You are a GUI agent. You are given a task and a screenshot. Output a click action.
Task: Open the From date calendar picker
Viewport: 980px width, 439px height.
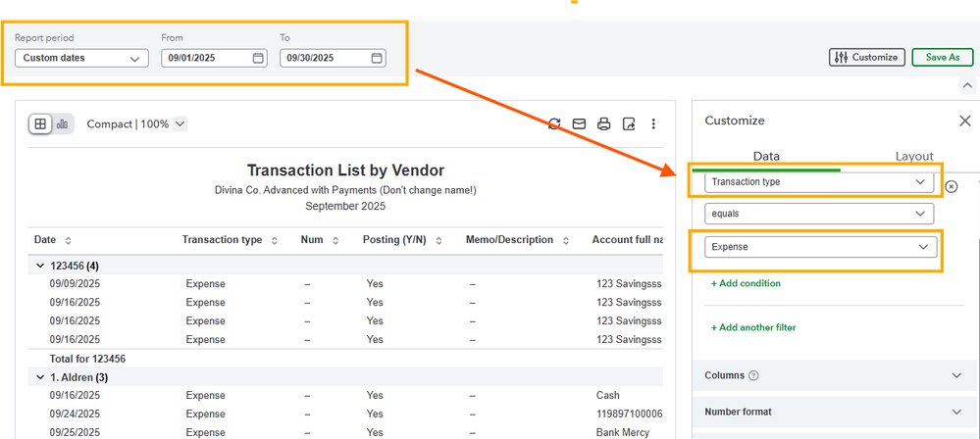pyautogui.click(x=258, y=58)
